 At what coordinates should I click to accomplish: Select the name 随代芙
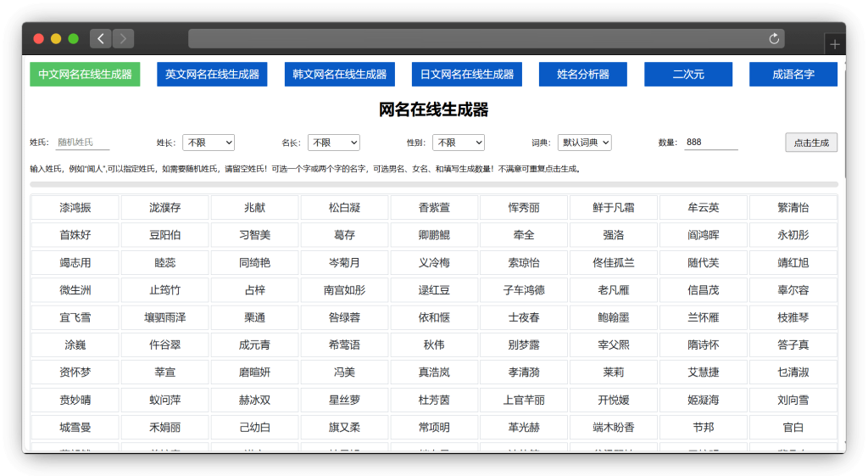coord(703,263)
